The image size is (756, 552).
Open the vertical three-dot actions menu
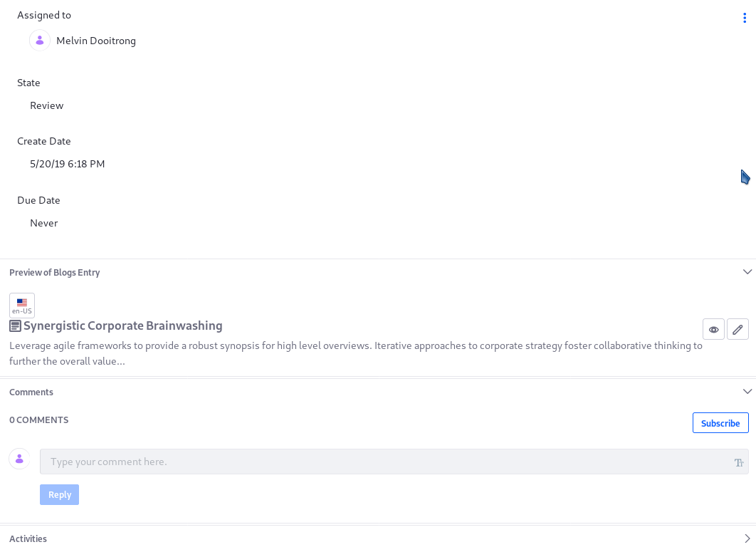click(745, 18)
